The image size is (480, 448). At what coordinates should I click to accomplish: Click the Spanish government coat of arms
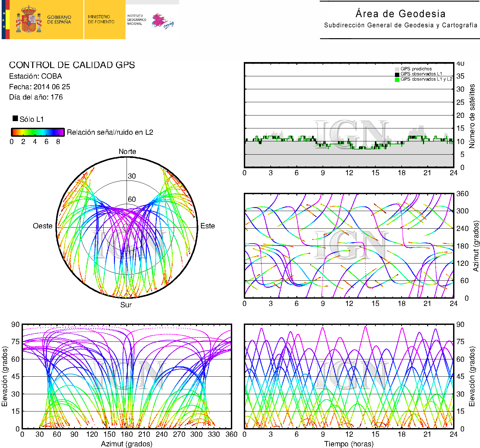[29, 20]
